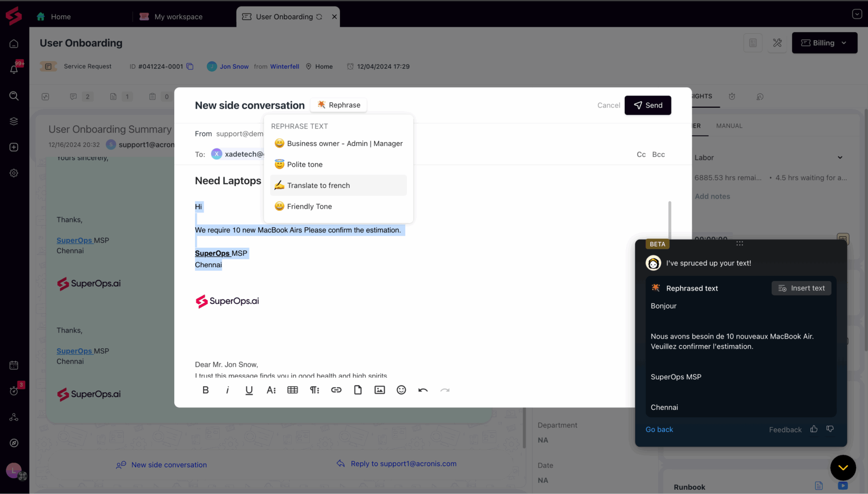The width and height of the screenshot is (868, 494).
Task: Click Add notes under Labor
Action: click(x=712, y=197)
